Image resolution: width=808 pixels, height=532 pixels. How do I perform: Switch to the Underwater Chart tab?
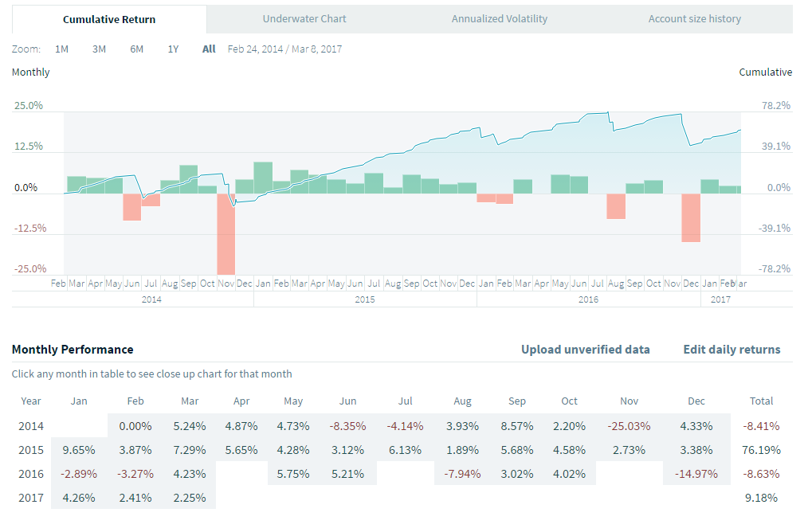point(304,18)
